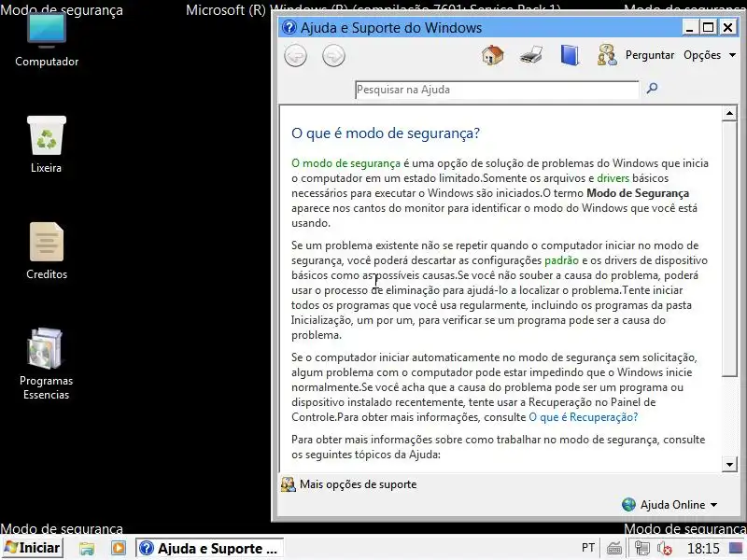Click the bold text 'Modo de Segurança'

(x=638, y=193)
